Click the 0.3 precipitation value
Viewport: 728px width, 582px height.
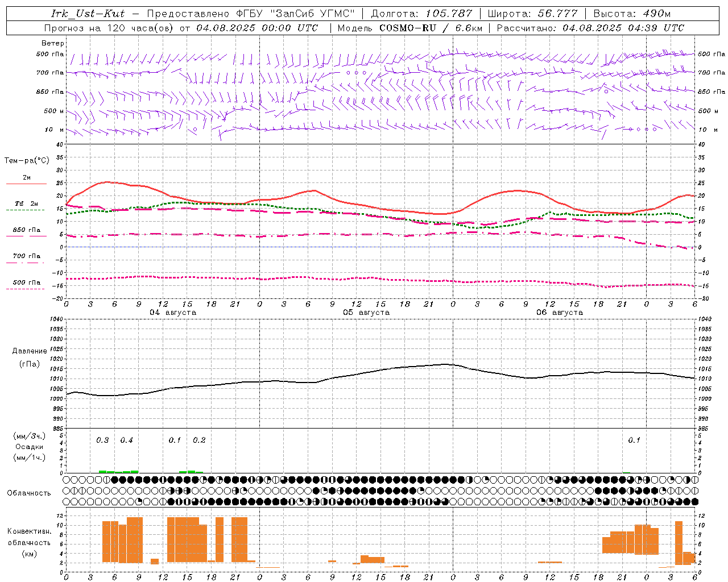click(102, 440)
